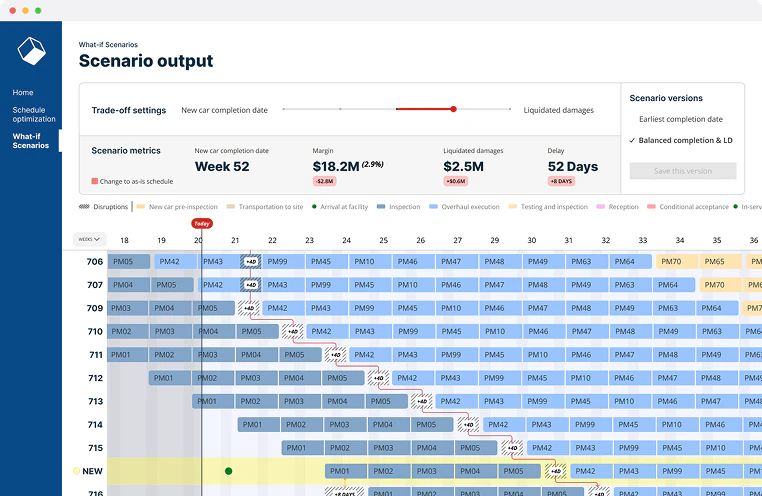Click the -$2.8M margin change badge

325,181
